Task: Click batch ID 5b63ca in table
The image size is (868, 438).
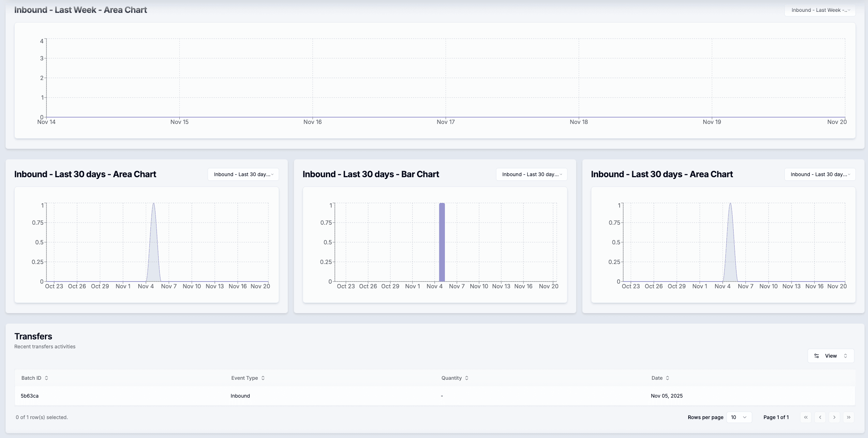Action: click(30, 396)
